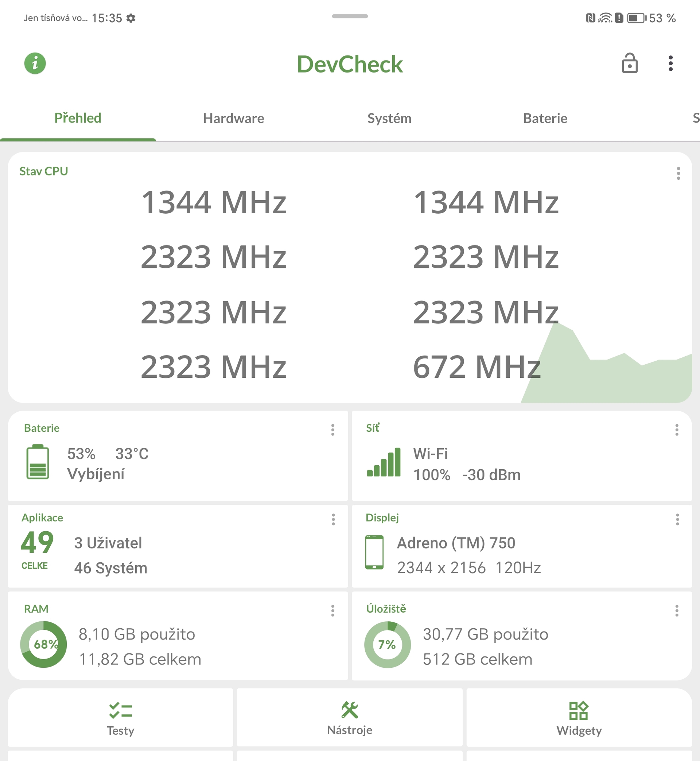Tap the Úložiště card heading
The image size is (700, 761).
pyautogui.click(x=386, y=609)
